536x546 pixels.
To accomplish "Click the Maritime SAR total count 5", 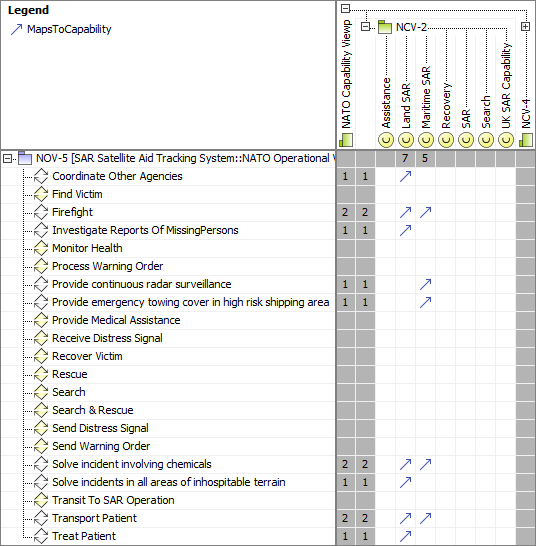I will [x=425, y=158].
